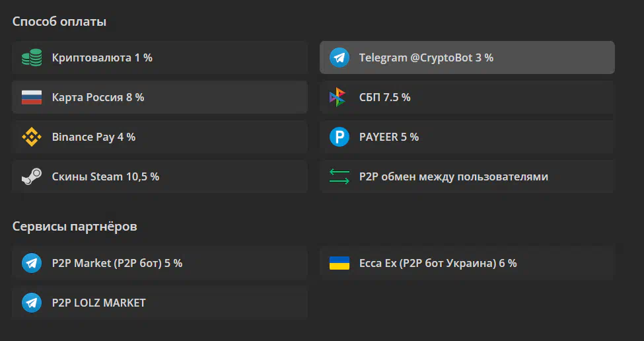Click the green P2P exchange arrows icon
The image size is (644, 341).
click(x=340, y=176)
